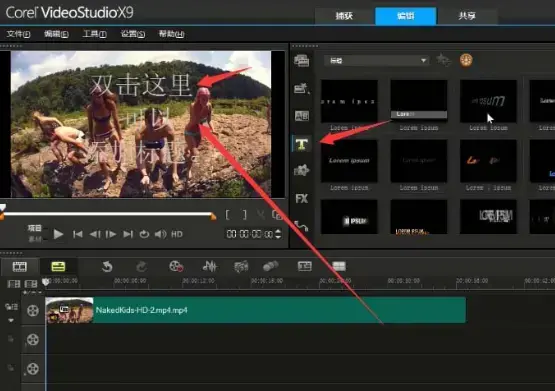Open the Graphic library icon

(302, 171)
